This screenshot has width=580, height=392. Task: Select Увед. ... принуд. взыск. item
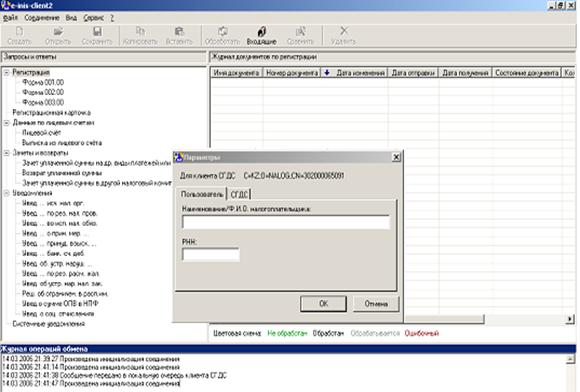click(59, 243)
